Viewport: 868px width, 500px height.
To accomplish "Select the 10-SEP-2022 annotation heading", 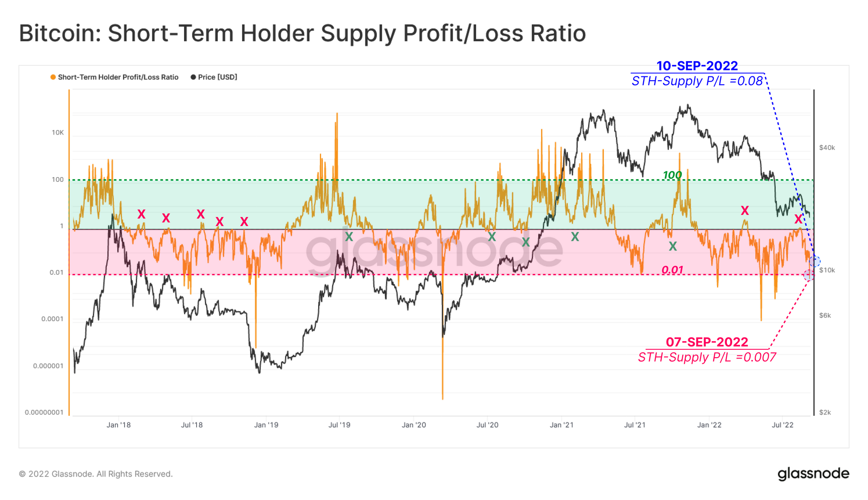I will (x=697, y=66).
